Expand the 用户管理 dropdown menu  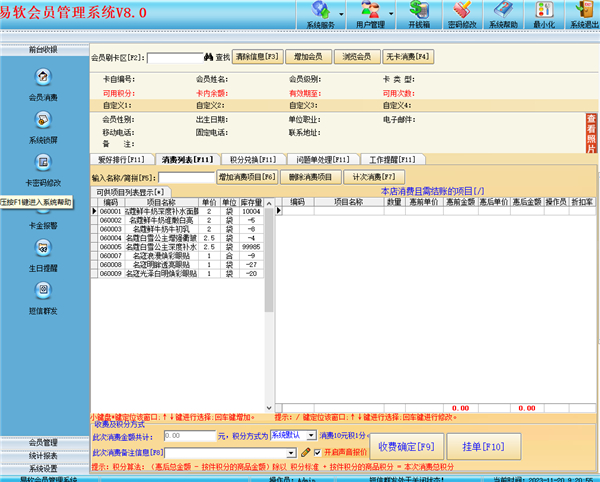pyautogui.click(x=374, y=16)
